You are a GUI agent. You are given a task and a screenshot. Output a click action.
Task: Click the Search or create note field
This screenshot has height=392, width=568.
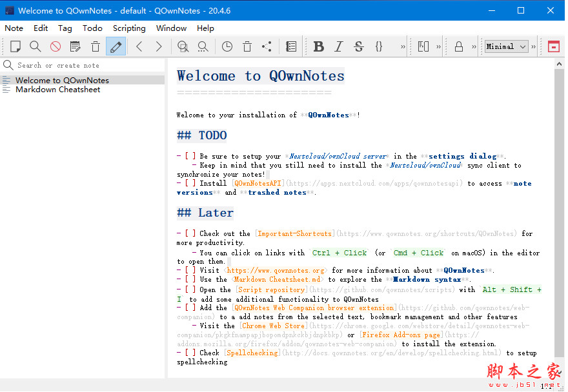(84, 65)
